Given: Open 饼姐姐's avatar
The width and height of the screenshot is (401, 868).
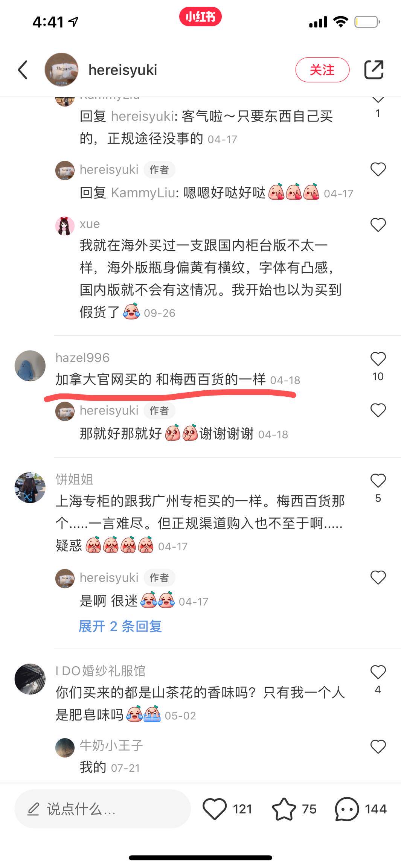Looking at the screenshot, I should pos(30,487).
